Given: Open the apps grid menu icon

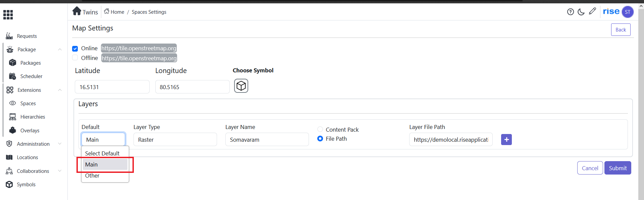Looking at the screenshot, I should tap(8, 14).
